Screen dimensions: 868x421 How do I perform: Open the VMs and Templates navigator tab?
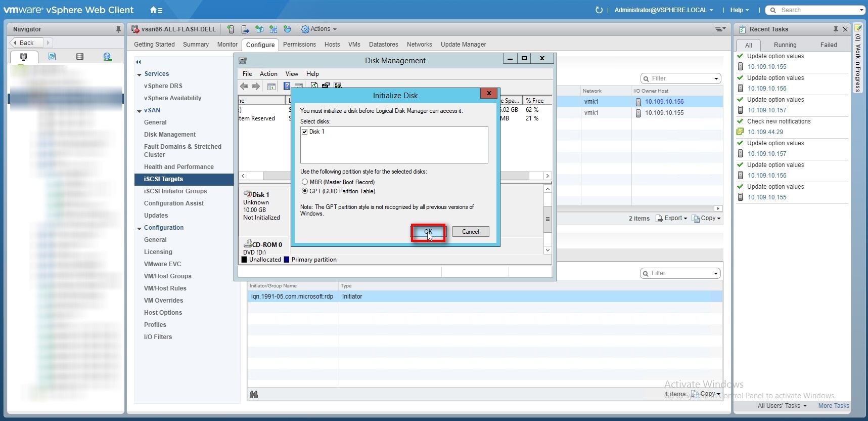[x=52, y=57]
